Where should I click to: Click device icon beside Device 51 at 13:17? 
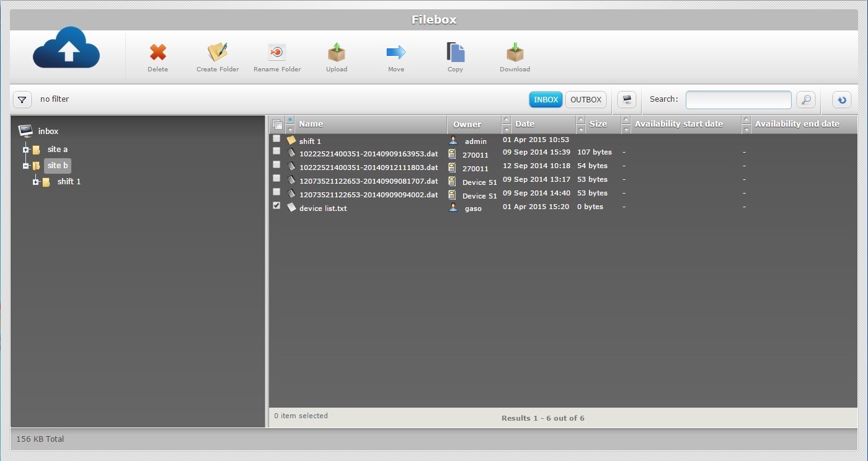point(452,181)
